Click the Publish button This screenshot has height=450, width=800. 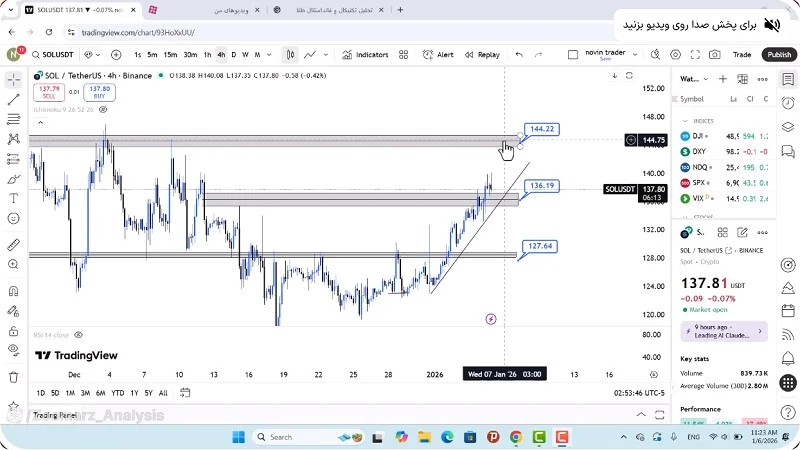pyautogui.click(x=779, y=55)
